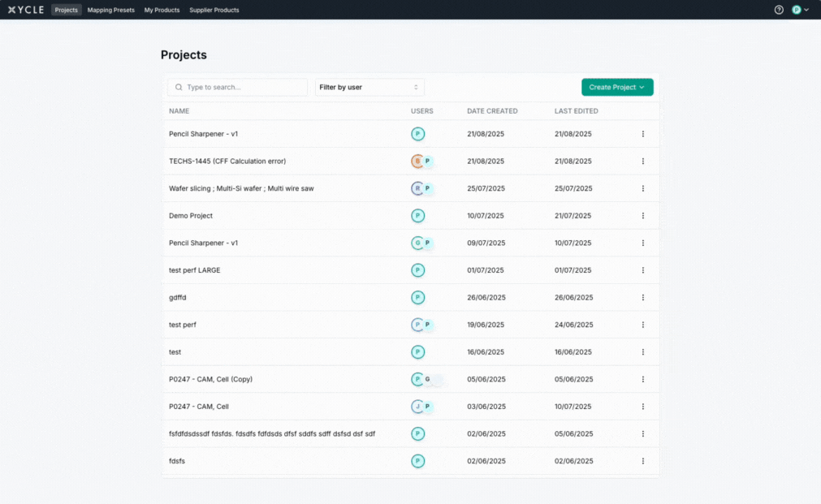Image resolution: width=821 pixels, height=504 pixels.
Task: Open the first Pencil Sharpener - v1 project
Action: click(x=203, y=134)
